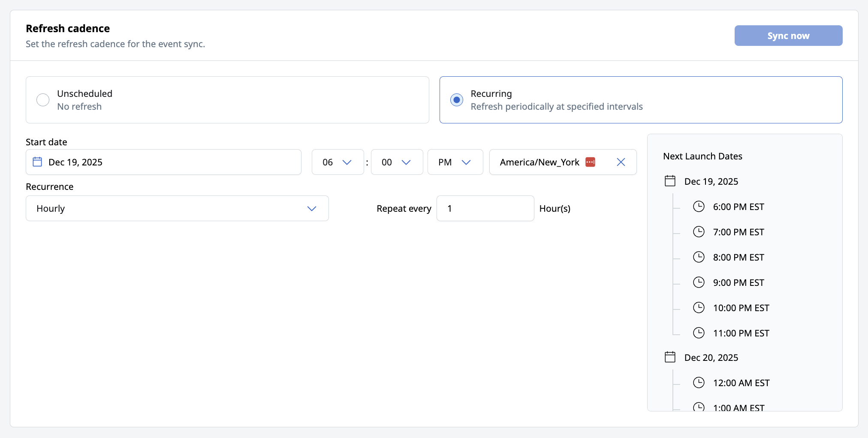Click clock icon next to 7:00 PM EST

pyautogui.click(x=699, y=232)
